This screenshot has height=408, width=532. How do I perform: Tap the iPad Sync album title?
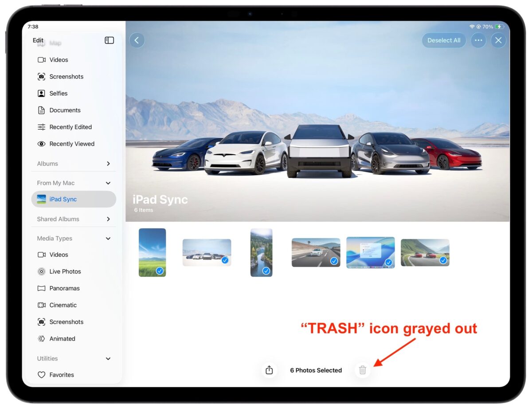pos(160,200)
